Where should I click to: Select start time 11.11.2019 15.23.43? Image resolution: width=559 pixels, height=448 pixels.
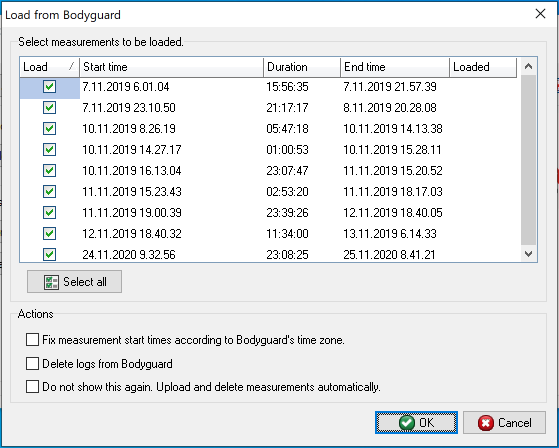pos(132,192)
